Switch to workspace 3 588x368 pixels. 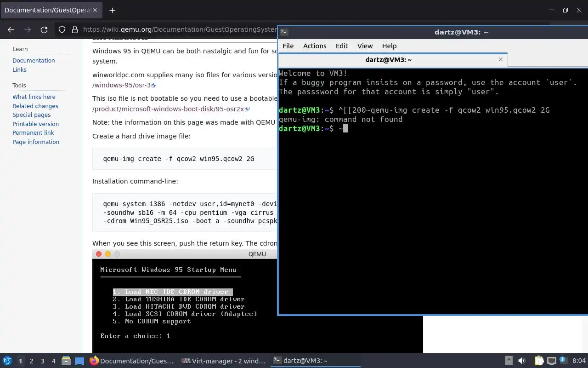(42, 361)
